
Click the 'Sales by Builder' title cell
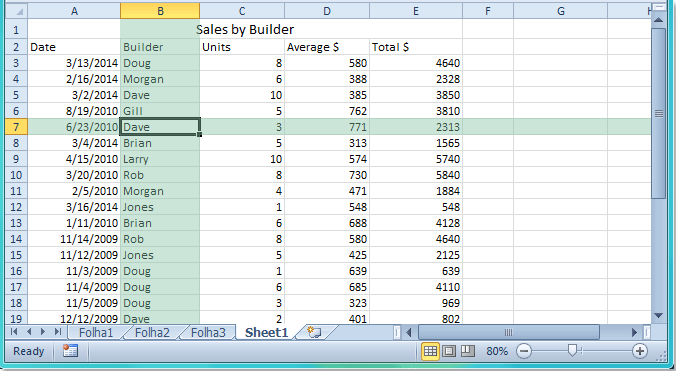click(245, 29)
